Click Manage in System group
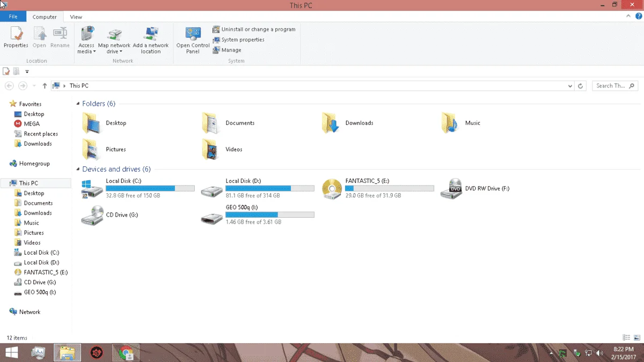644x362 pixels. click(x=227, y=50)
